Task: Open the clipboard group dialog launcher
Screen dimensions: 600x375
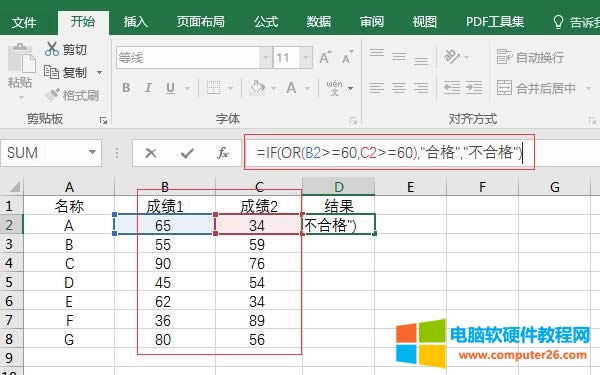Action: click(103, 121)
